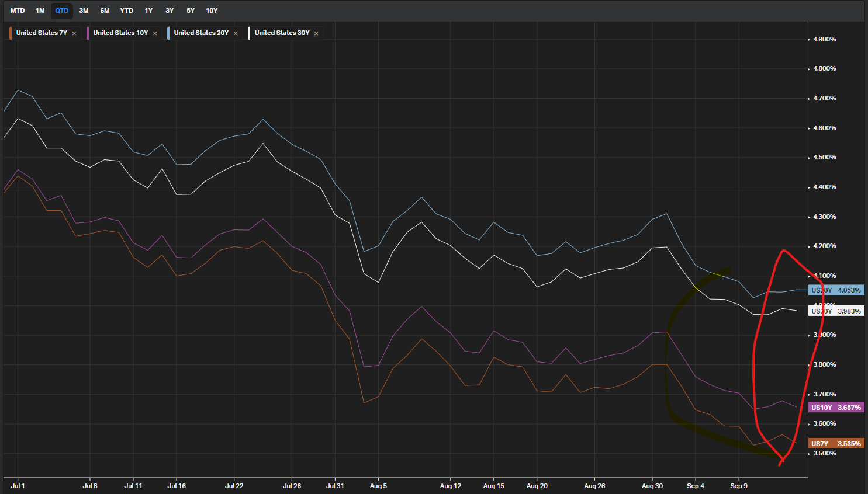
Task: Switch to the 5Y range
Action: tap(191, 11)
